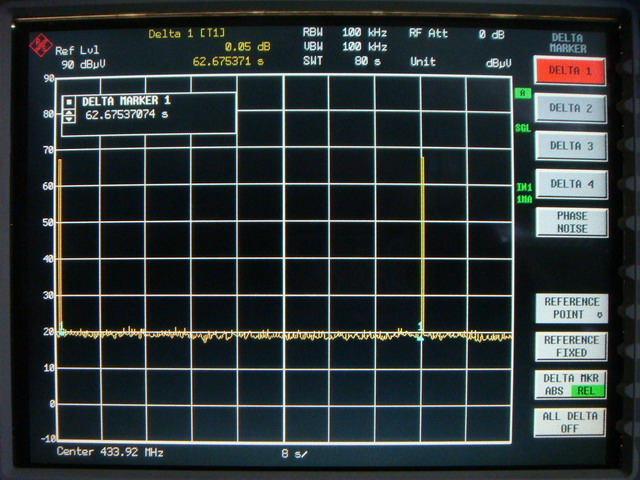This screenshot has height=480, width=640.
Task: Click the DELTA MARKER menu title
Action: click(568, 43)
